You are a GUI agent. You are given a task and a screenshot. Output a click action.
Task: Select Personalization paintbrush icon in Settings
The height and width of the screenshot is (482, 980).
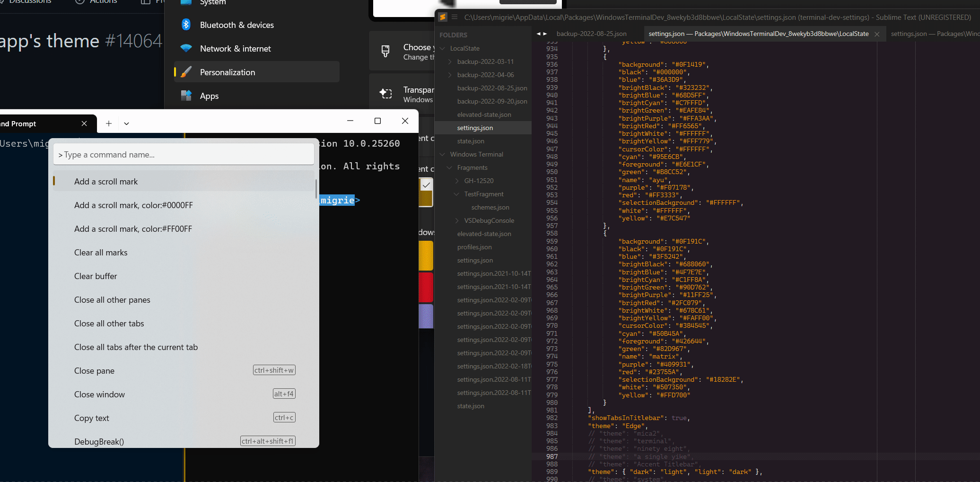pyautogui.click(x=186, y=72)
